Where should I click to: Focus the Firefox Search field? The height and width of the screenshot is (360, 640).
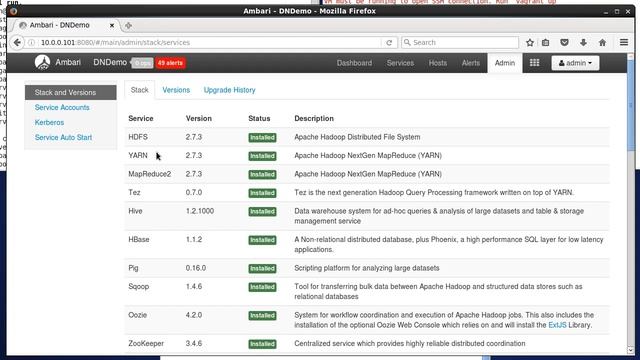pyautogui.click(x=460, y=42)
